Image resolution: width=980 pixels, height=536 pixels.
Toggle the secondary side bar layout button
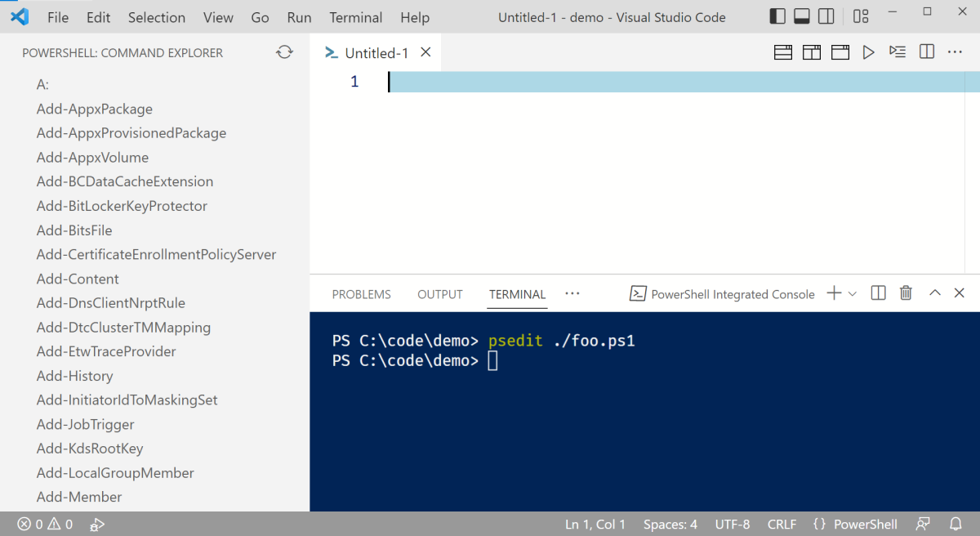point(826,16)
